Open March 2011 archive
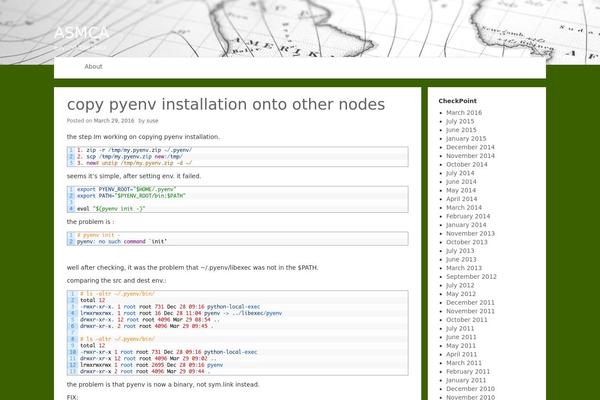 (464, 363)
